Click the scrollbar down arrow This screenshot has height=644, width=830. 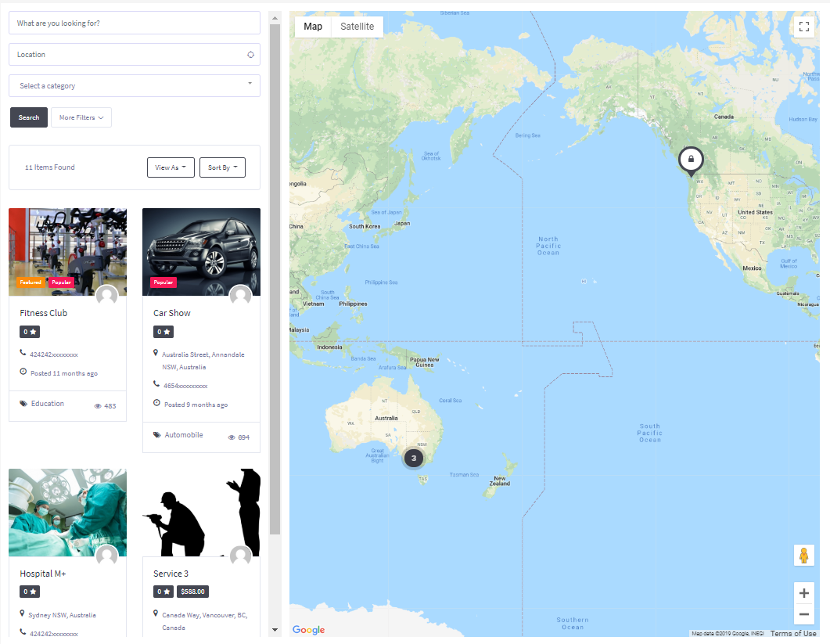275,630
